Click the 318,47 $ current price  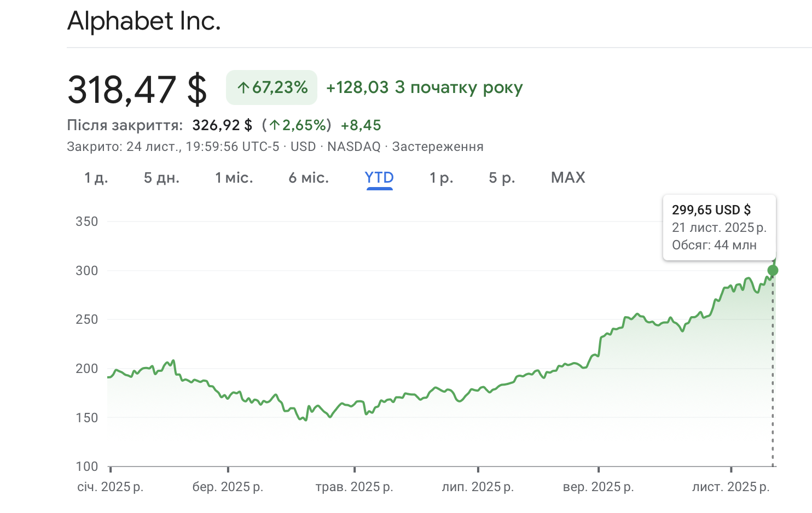pos(137,89)
